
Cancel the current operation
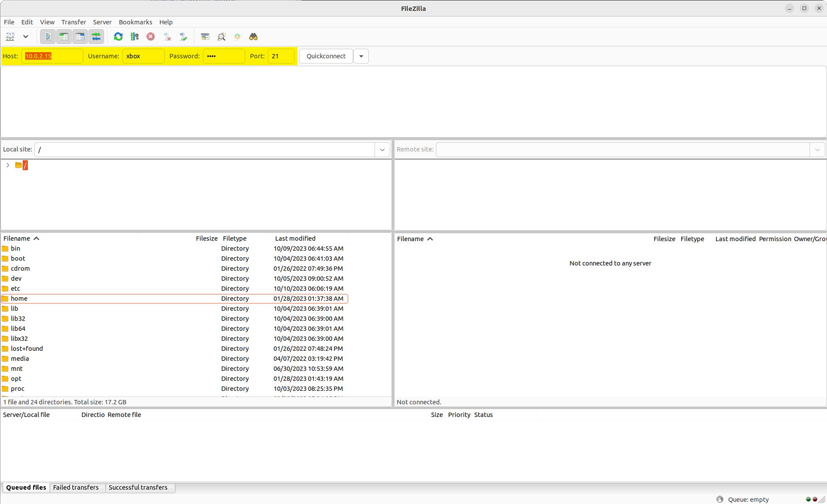(x=151, y=37)
